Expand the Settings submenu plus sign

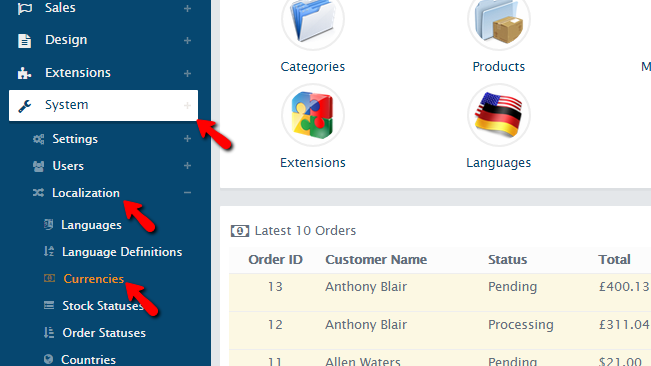coord(187,139)
